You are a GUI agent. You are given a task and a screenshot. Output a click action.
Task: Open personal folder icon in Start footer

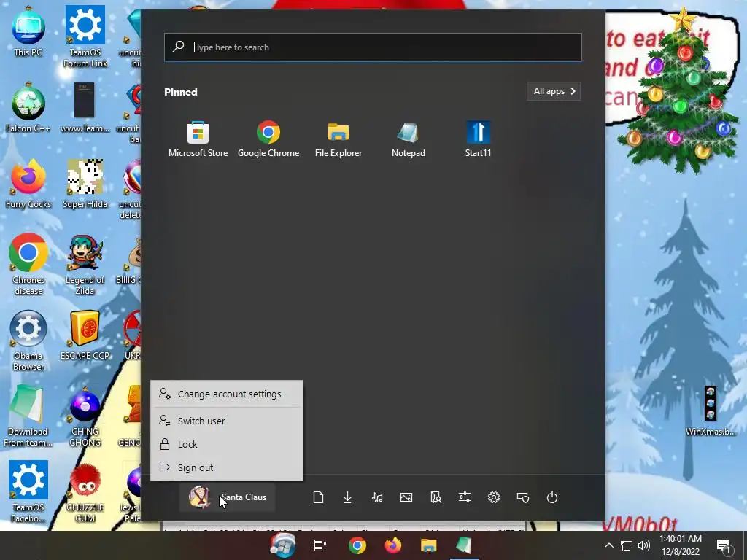pyautogui.click(x=436, y=497)
